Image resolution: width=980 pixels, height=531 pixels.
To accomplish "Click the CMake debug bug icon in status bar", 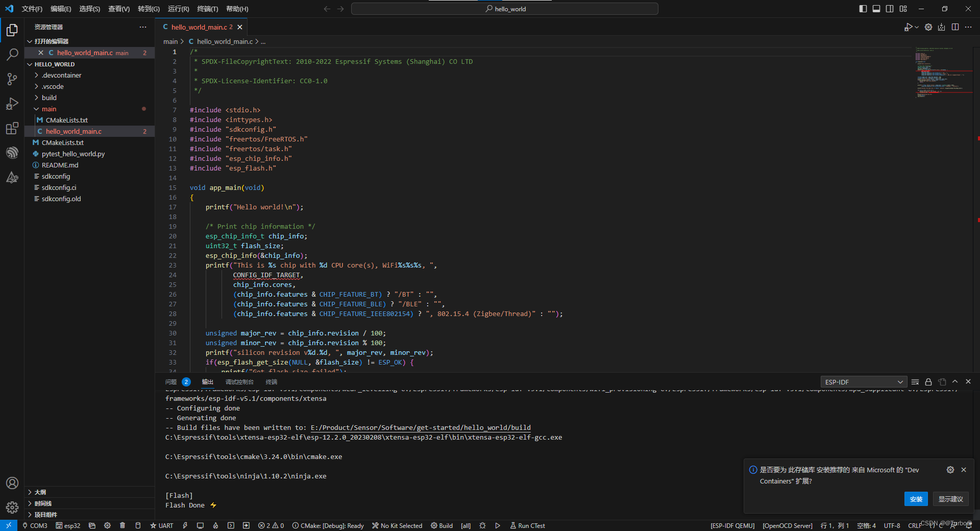I will [482, 525].
